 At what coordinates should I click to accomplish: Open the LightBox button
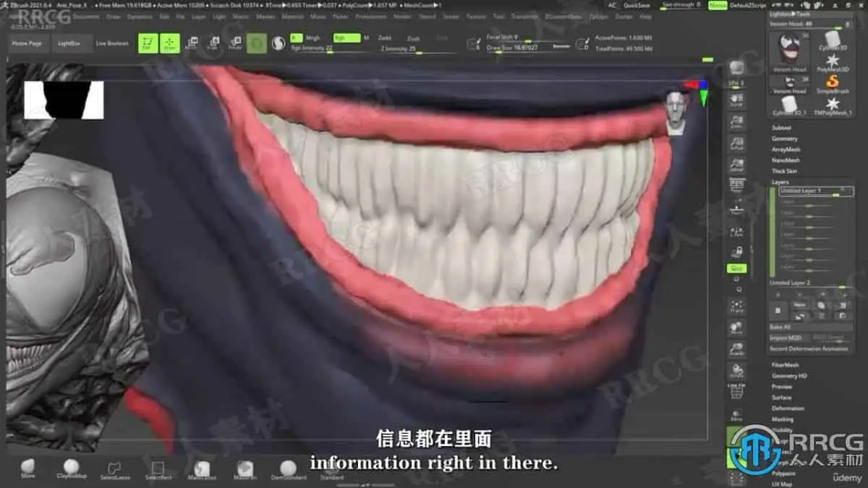point(72,43)
